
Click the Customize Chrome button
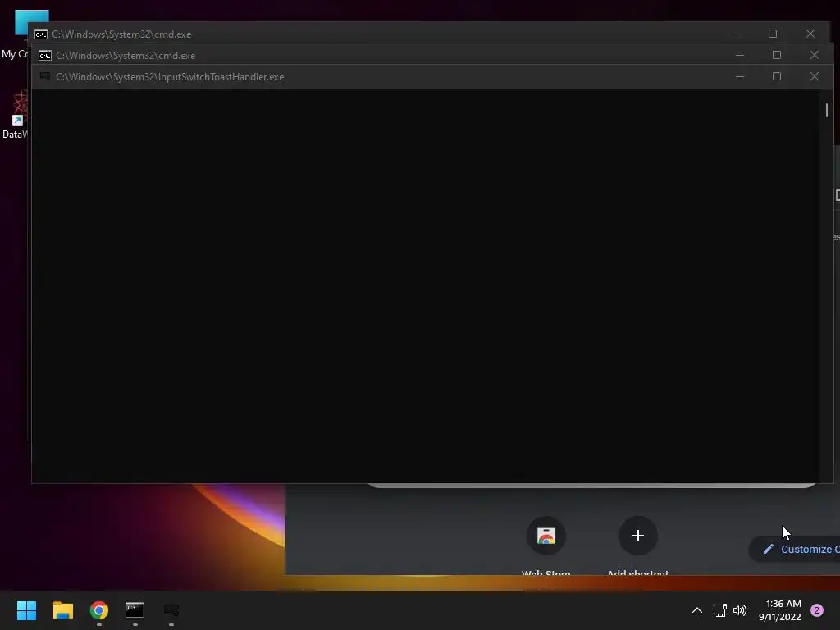795,549
